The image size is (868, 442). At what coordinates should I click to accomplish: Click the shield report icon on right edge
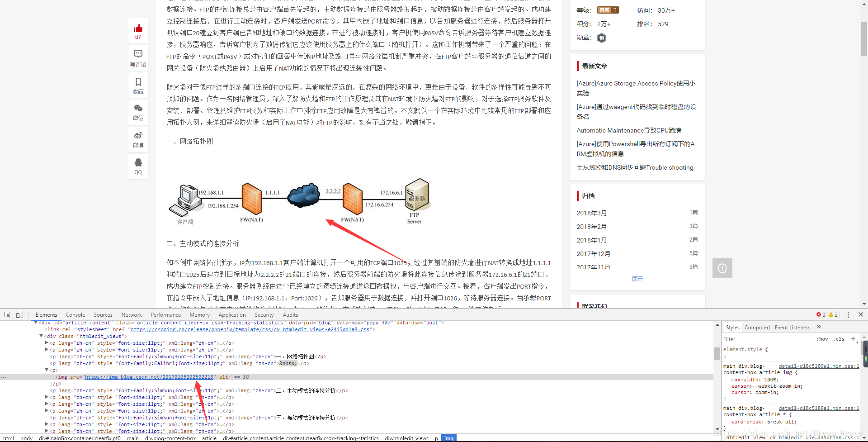722,268
